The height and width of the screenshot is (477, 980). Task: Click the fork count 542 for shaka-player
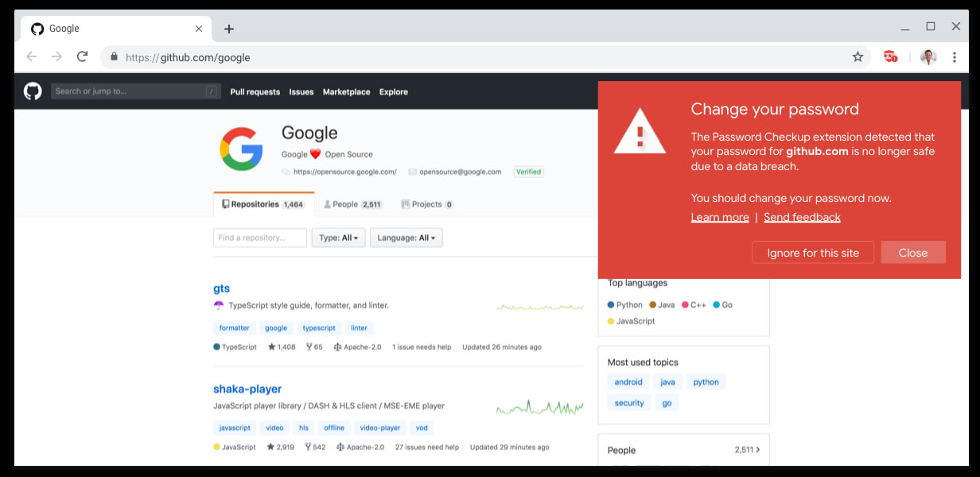[x=316, y=448]
